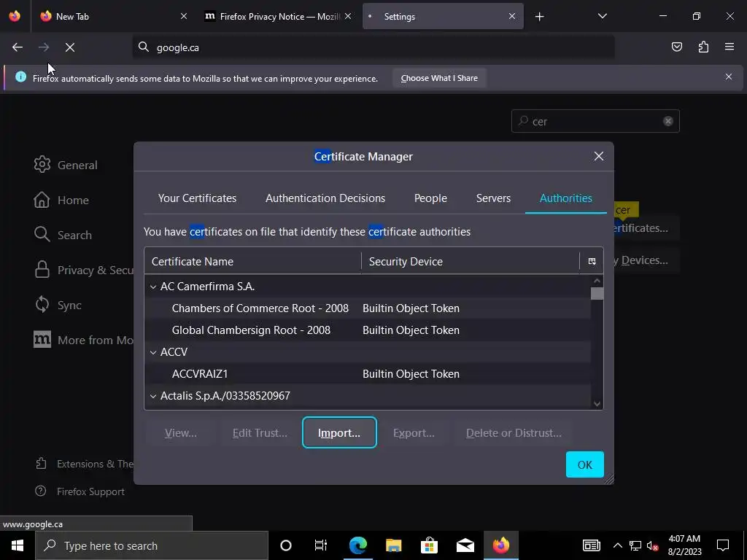Screen dimensions: 747x560
Task: Open Windows Start menu
Action: tap(18, 545)
